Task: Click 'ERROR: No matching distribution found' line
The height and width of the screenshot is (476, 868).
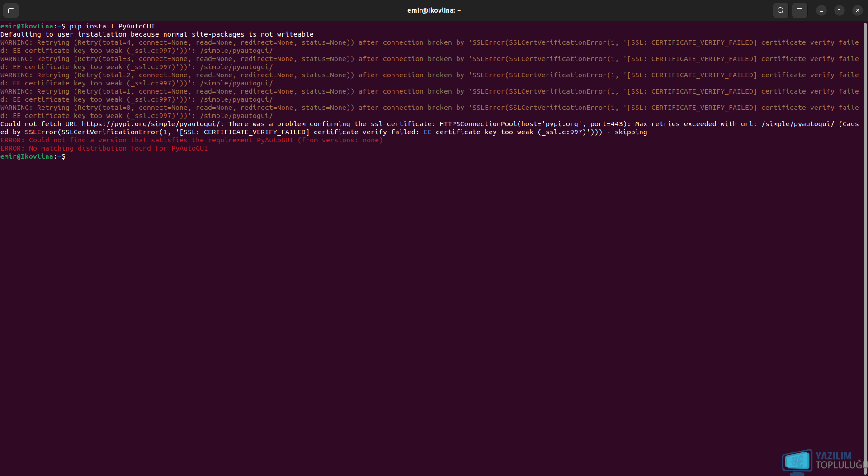Action: click(104, 148)
